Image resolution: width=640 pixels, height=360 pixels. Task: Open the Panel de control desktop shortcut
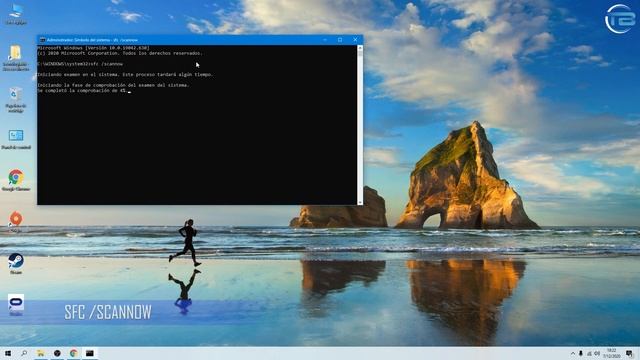click(16, 139)
